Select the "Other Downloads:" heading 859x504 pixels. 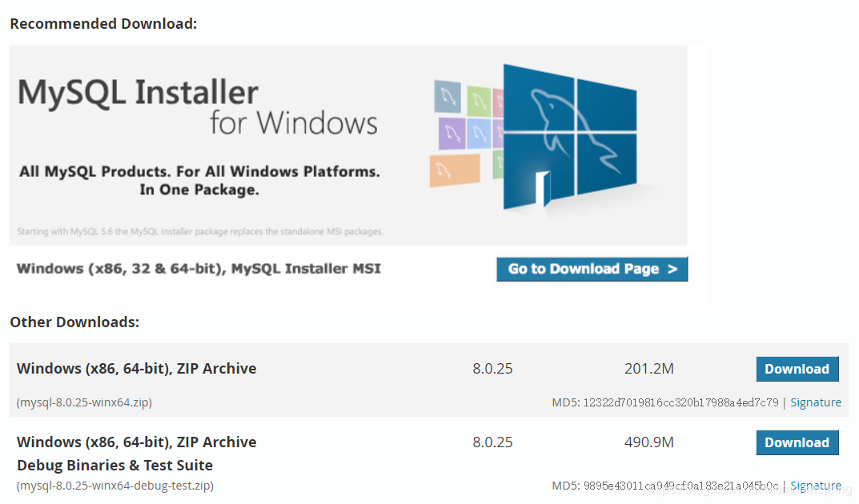pos(74,322)
